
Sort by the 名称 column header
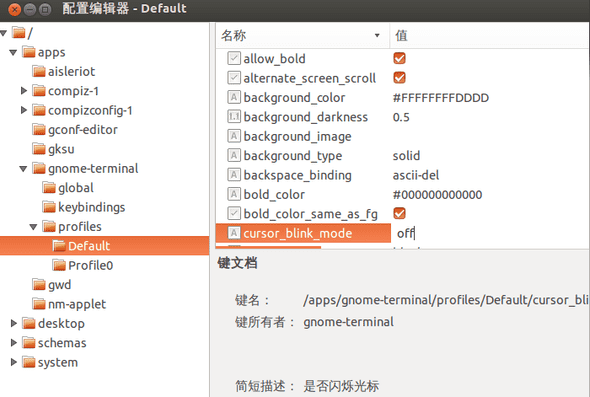303,35
